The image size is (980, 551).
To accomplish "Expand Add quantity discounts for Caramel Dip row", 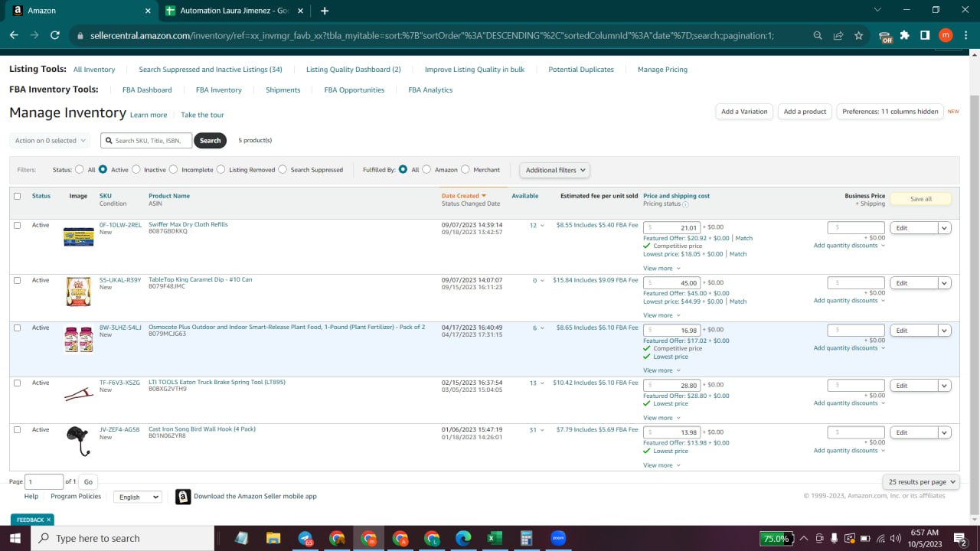I will click(x=849, y=301).
